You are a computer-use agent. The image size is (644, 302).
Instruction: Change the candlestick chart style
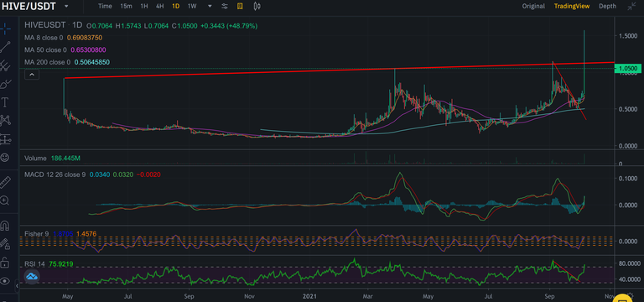pos(257,6)
